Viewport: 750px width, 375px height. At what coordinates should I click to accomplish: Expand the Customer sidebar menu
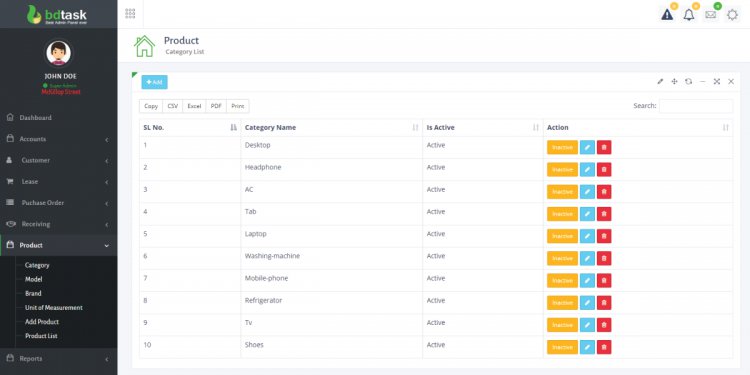coord(58,160)
